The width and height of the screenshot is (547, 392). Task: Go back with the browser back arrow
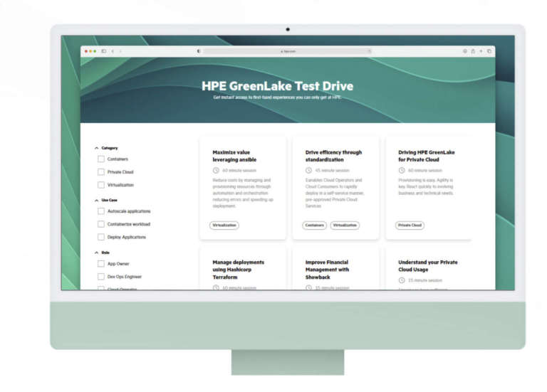[113, 51]
